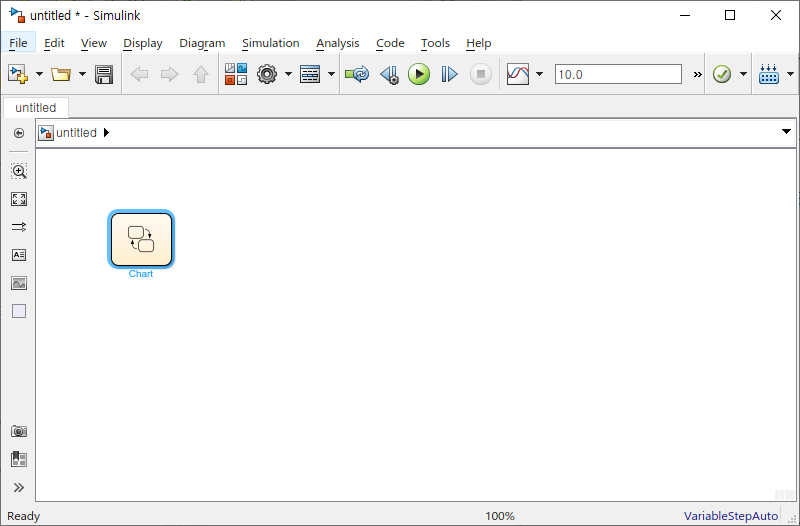Click the Step Back button
This screenshot has height=526, width=800.
(390, 74)
